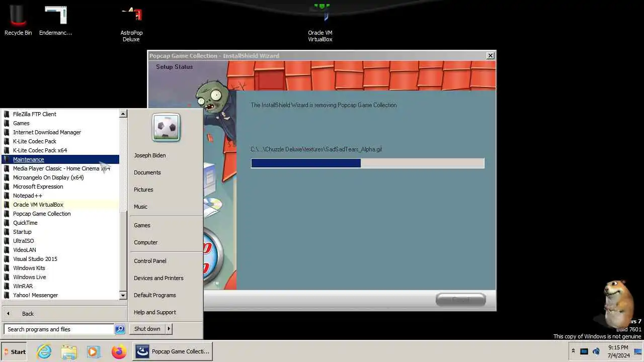Expand the Windows Live folder

click(x=61, y=277)
